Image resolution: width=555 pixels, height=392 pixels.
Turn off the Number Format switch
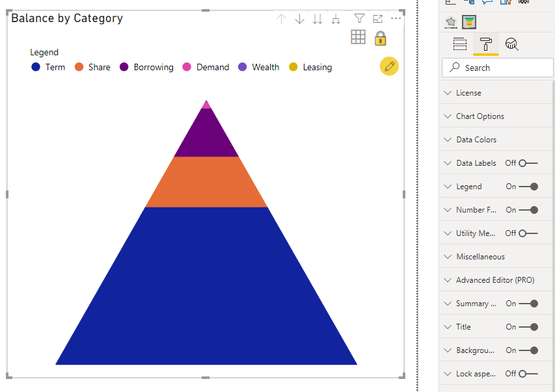528,210
